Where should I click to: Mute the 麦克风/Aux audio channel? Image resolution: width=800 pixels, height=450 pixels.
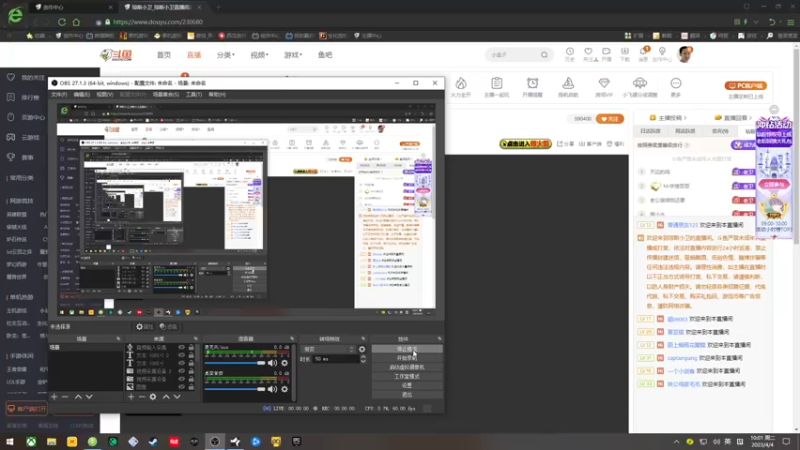click(272, 363)
